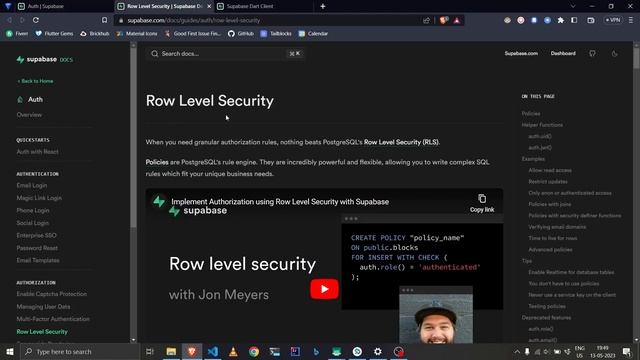Viewport: 640px width, 360px height.
Task: Open Email Templates guide
Action: coord(38,260)
